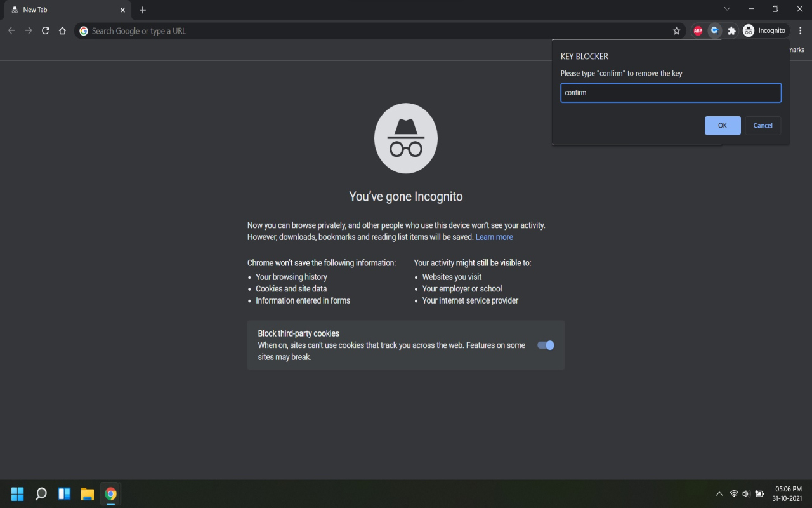812x508 pixels.
Task: Open the Widgets taskbar icon
Action: point(64,494)
